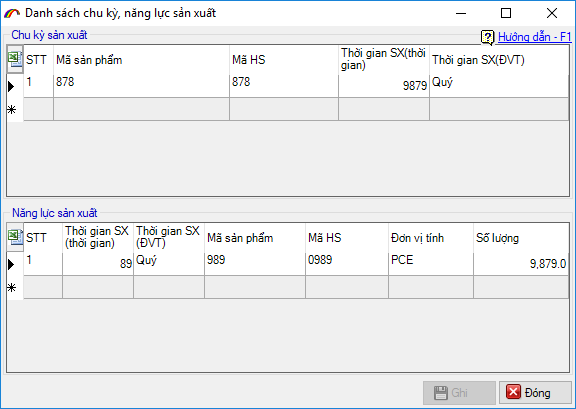The height and width of the screenshot is (409, 576).
Task: Click the Ghi save button
Action: pyautogui.click(x=459, y=393)
